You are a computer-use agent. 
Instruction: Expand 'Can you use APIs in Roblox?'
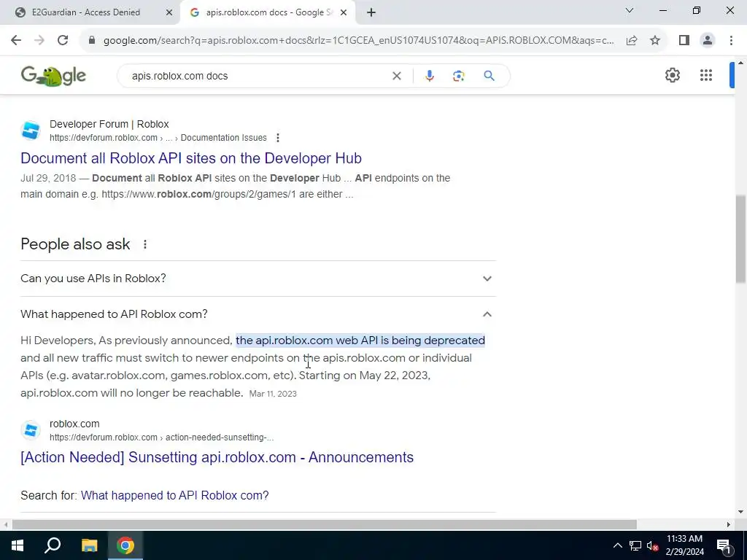click(x=258, y=279)
